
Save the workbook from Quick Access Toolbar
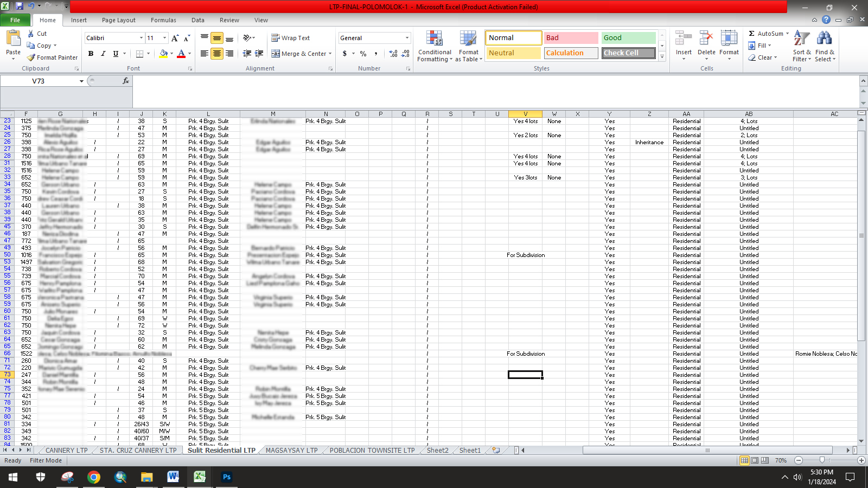tap(20, 7)
